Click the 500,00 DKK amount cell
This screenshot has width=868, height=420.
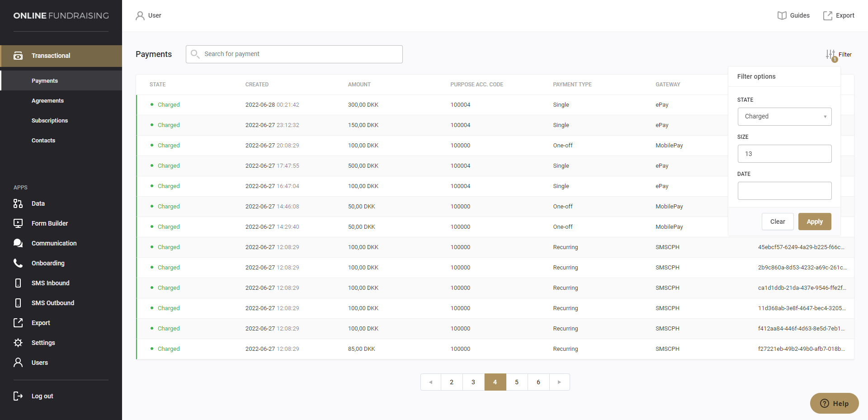[x=363, y=166]
